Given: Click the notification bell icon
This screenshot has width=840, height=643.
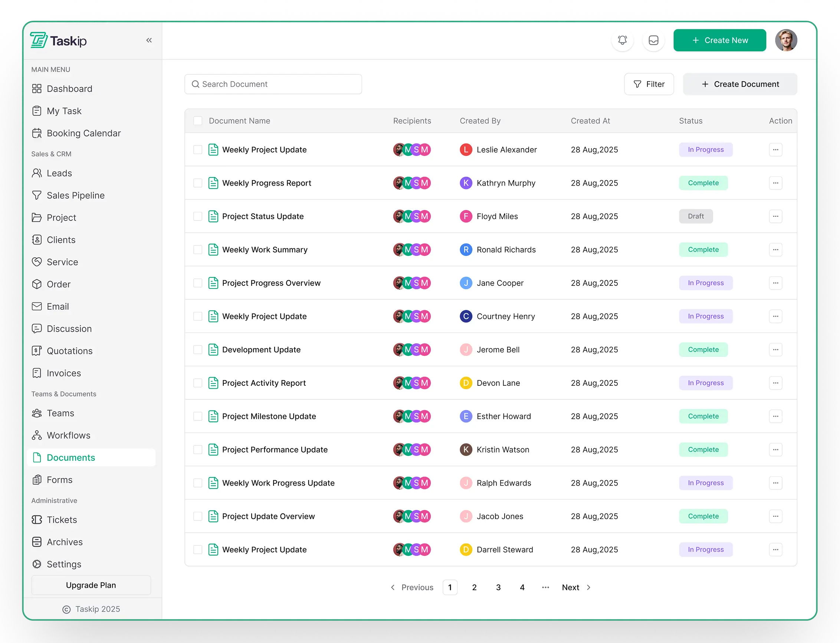Looking at the screenshot, I should (622, 40).
